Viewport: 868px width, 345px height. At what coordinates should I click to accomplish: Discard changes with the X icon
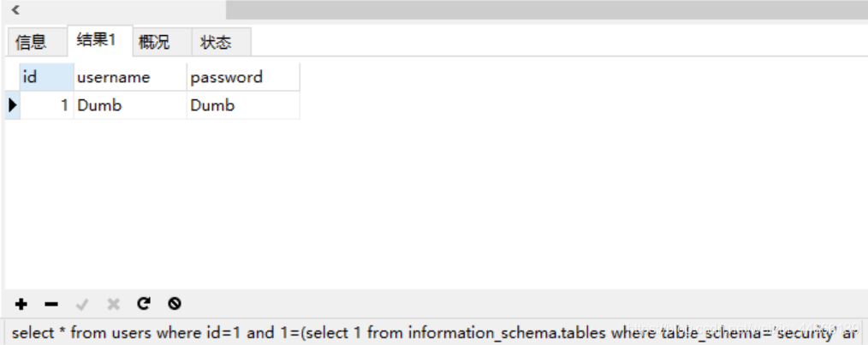click(x=113, y=304)
